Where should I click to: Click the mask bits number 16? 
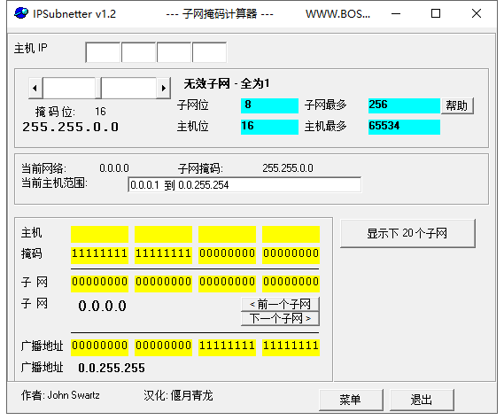[100, 112]
